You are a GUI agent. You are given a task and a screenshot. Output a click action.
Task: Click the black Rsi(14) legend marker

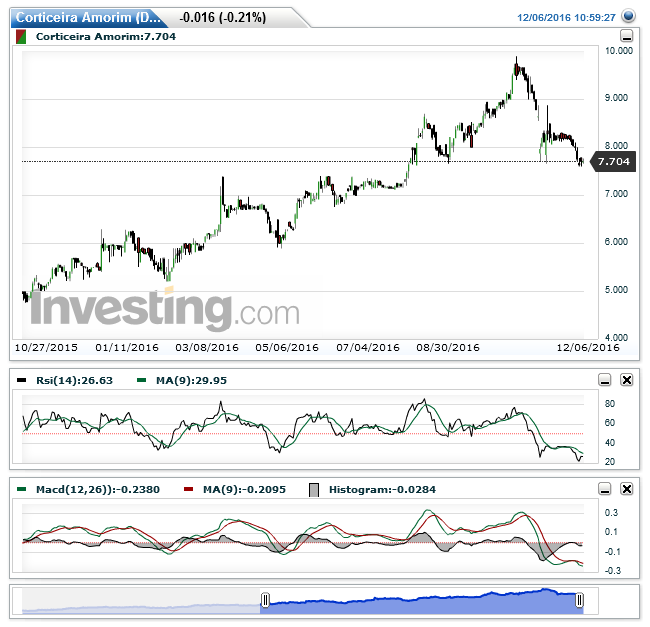(x=21, y=380)
